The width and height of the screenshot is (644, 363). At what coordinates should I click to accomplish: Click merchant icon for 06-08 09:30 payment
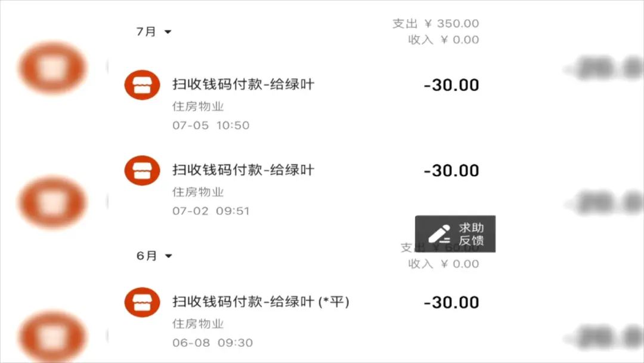(x=142, y=302)
